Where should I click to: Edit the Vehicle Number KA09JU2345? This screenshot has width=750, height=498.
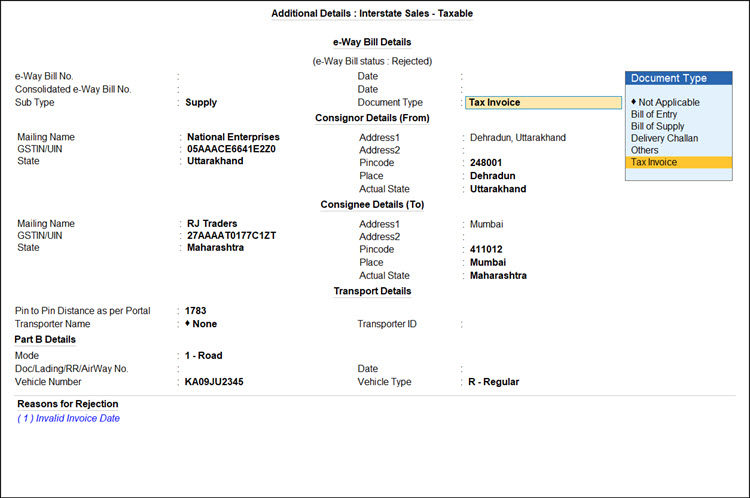pyautogui.click(x=214, y=381)
